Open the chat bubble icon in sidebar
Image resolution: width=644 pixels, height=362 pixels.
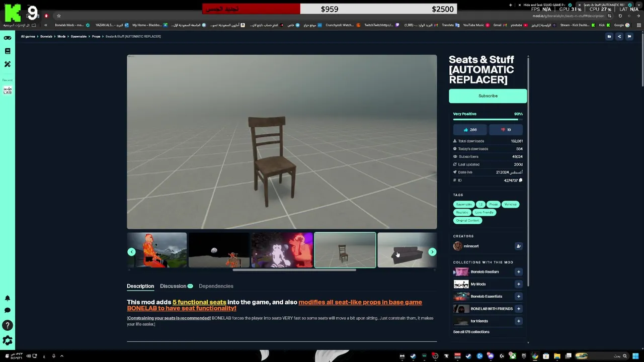pos(8,310)
